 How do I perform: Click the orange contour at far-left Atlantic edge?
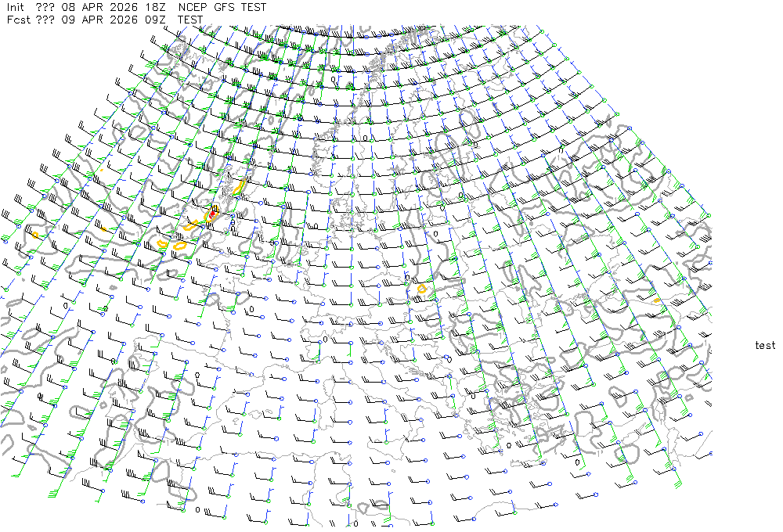[x=35, y=234]
